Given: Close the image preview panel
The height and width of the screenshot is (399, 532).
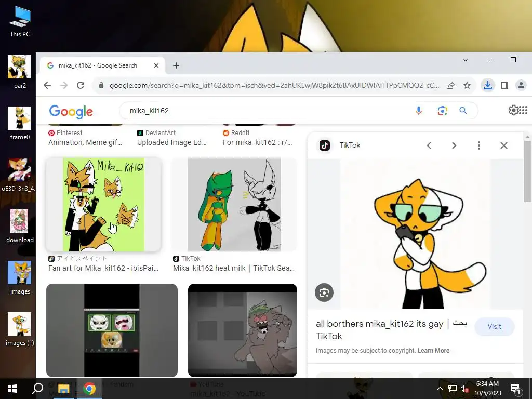Looking at the screenshot, I should tap(504, 145).
